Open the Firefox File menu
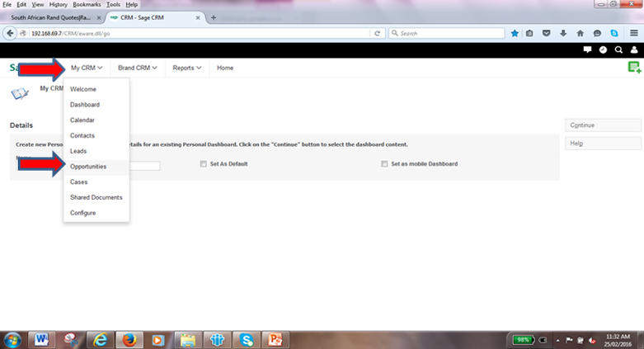Screen dimensions: 644x349 [7, 4]
